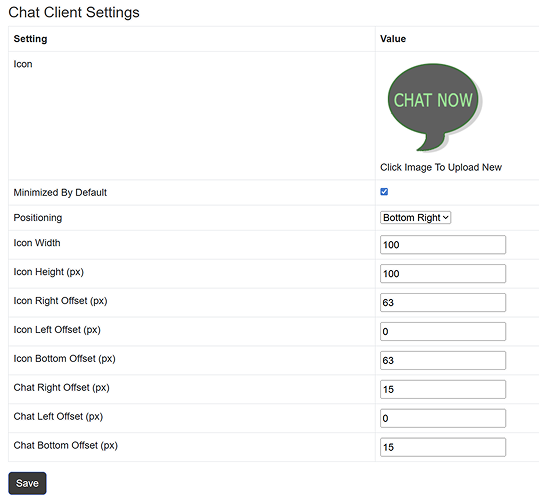Viewport: 539px width, 499px height.
Task: Select the Chat Bottom Offset (px) field
Action: [x=443, y=447]
